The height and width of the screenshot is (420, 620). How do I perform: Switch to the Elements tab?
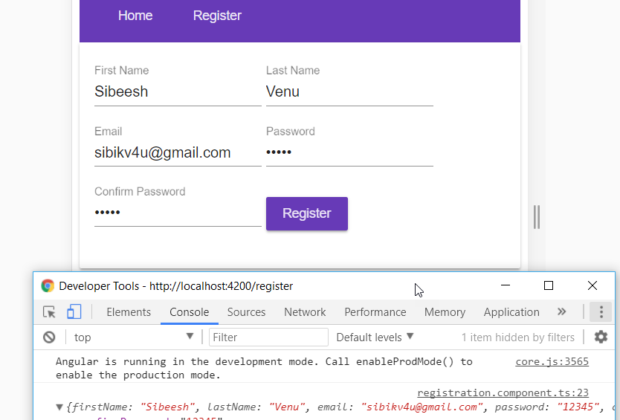(x=129, y=312)
